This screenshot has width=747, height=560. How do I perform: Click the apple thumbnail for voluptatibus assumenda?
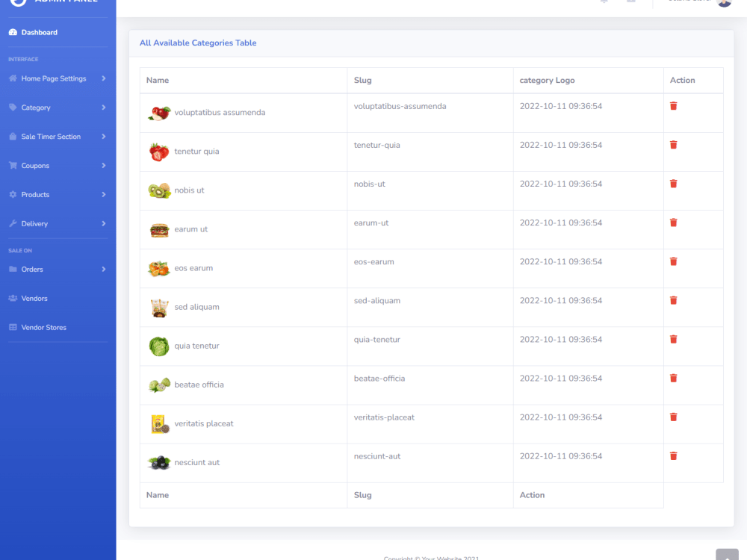pyautogui.click(x=159, y=113)
